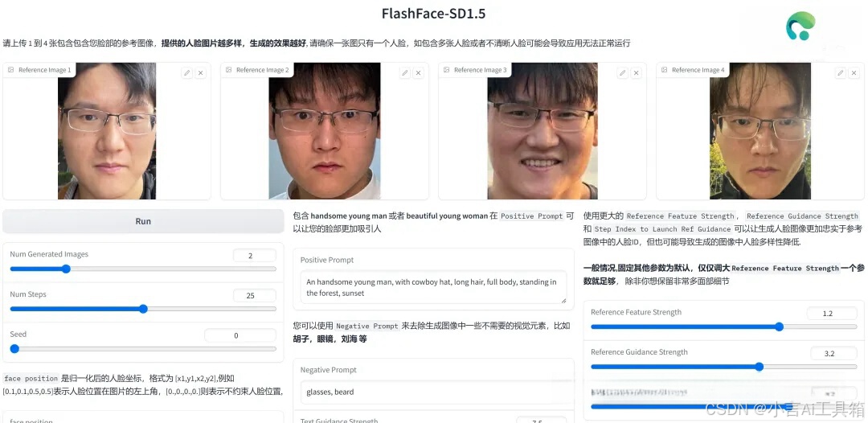868x423 pixels.
Task: Click the resize grip of the Positive Prompt box
Action: [563, 300]
